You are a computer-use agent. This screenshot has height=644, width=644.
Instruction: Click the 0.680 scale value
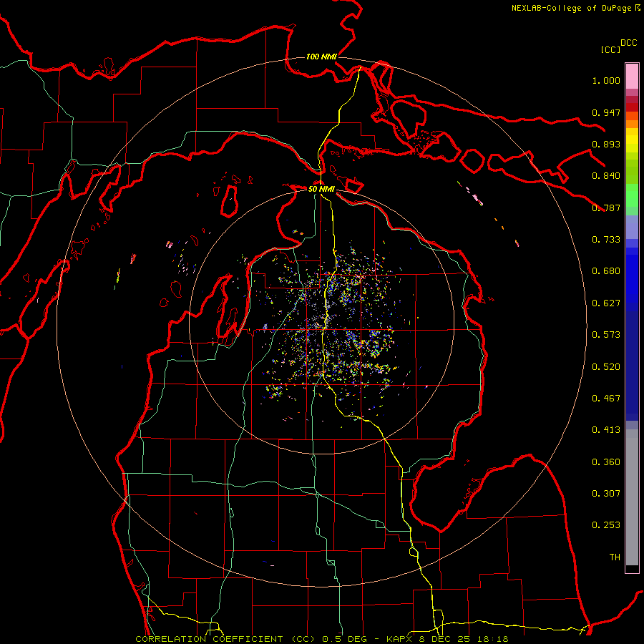pos(606,271)
